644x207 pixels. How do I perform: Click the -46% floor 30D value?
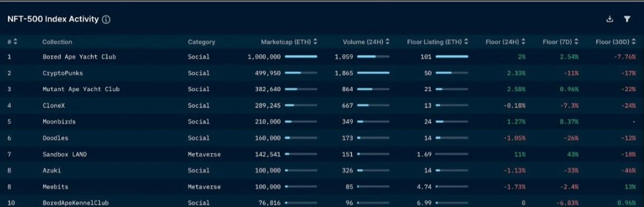[629, 170]
